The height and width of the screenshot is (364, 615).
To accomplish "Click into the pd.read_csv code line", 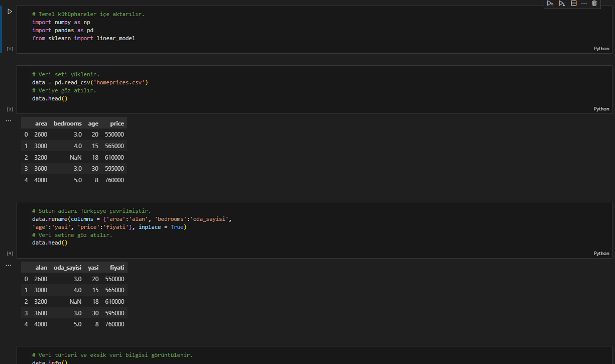I will click(90, 82).
